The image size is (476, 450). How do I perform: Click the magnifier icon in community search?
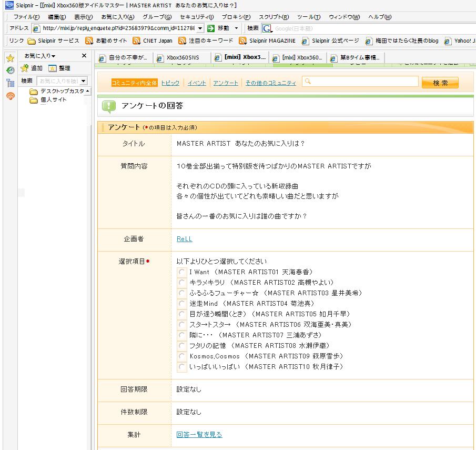click(x=308, y=82)
